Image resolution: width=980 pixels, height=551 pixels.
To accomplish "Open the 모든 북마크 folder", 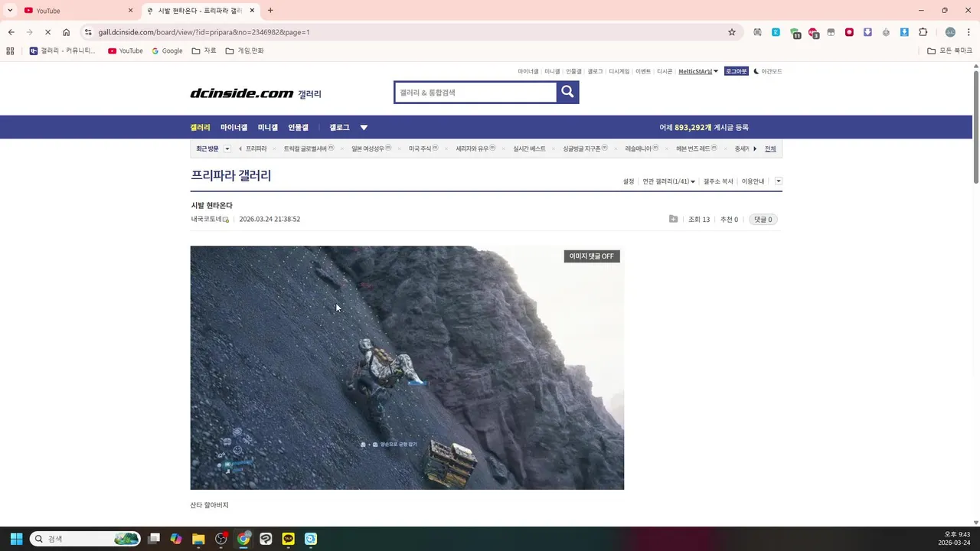I will 949,51.
